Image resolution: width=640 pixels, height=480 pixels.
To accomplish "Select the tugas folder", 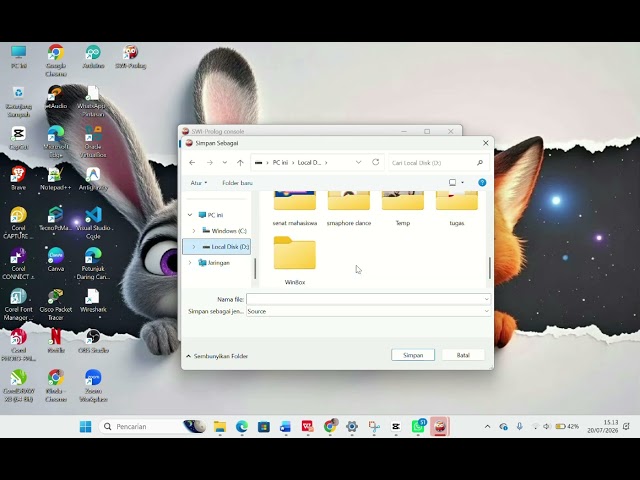I will point(457,209).
